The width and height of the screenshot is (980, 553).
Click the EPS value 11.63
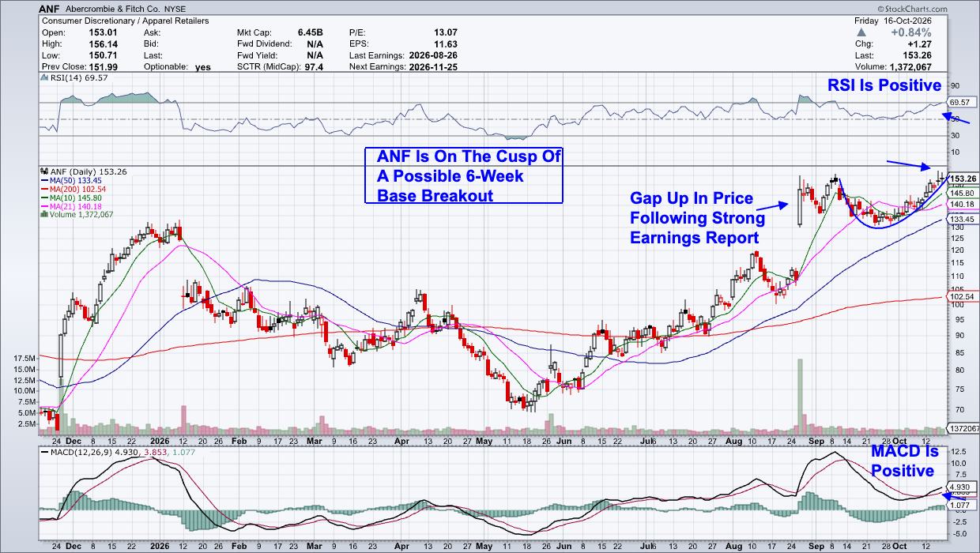(x=445, y=44)
